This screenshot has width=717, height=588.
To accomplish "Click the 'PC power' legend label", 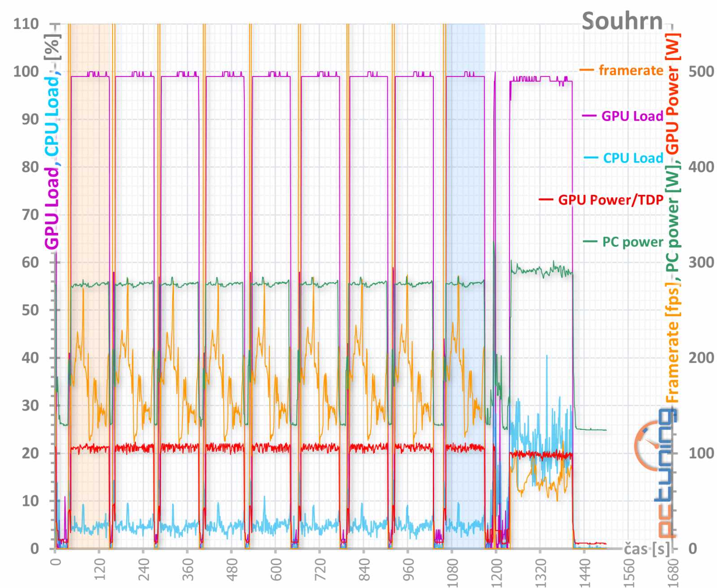I will coord(632,242).
